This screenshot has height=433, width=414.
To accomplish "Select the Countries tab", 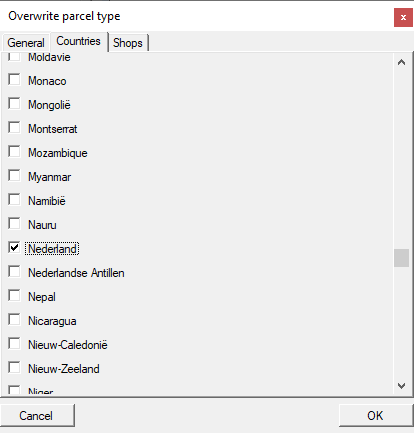I will pyautogui.click(x=78, y=41).
